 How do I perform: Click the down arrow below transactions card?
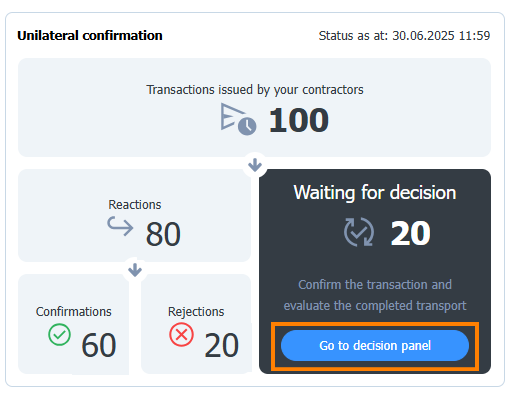tap(255, 165)
